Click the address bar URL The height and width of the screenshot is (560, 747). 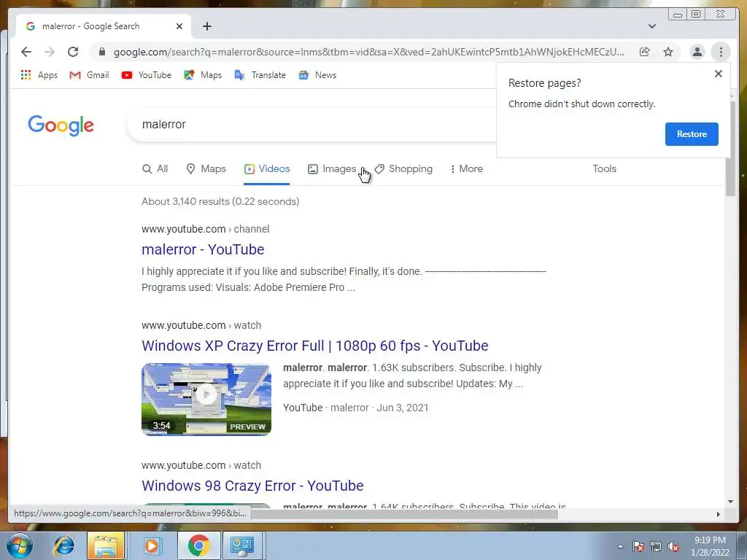click(368, 52)
